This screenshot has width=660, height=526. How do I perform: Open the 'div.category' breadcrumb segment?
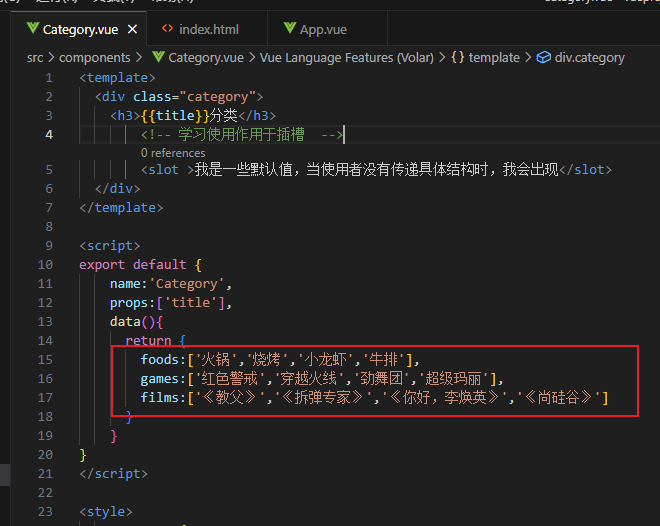click(x=589, y=58)
